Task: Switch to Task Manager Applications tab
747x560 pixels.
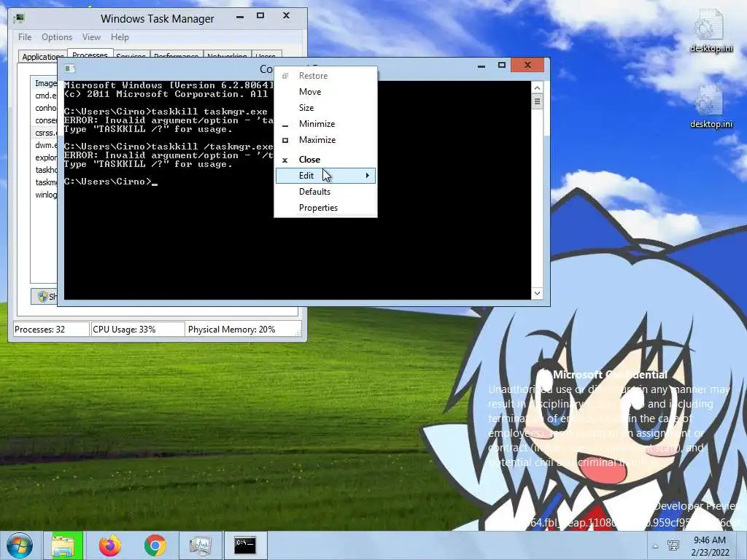Action: tap(42, 56)
